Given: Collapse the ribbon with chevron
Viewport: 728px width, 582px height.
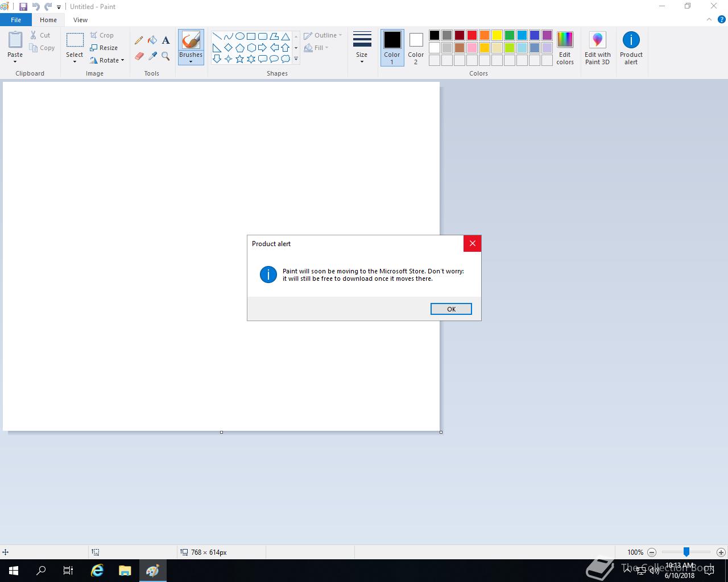Looking at the screenshot, I should [709, 19].
